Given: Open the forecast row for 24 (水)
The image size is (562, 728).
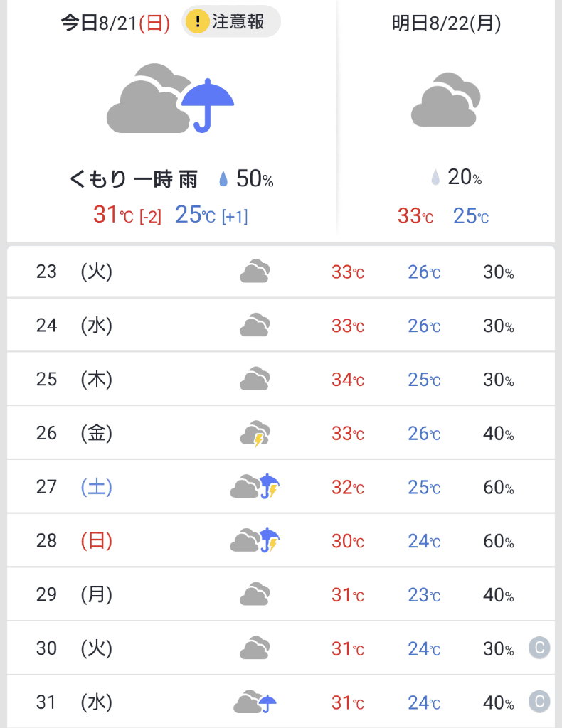Looking at the screenshot, I should 280,326.
